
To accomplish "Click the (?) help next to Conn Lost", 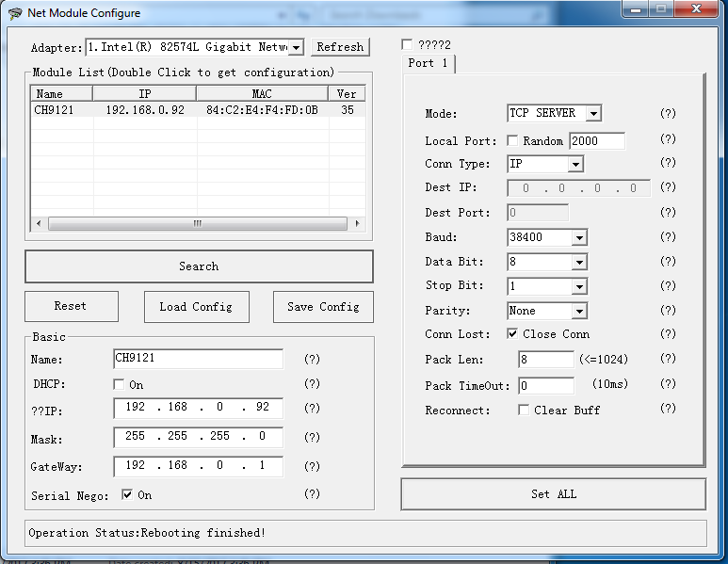I will coord(668,333).
